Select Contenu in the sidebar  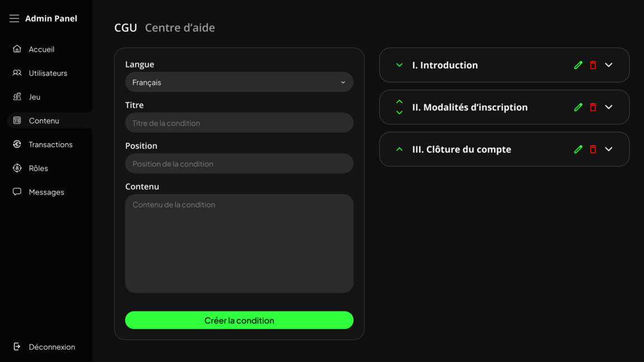click(x=50, y=121)
